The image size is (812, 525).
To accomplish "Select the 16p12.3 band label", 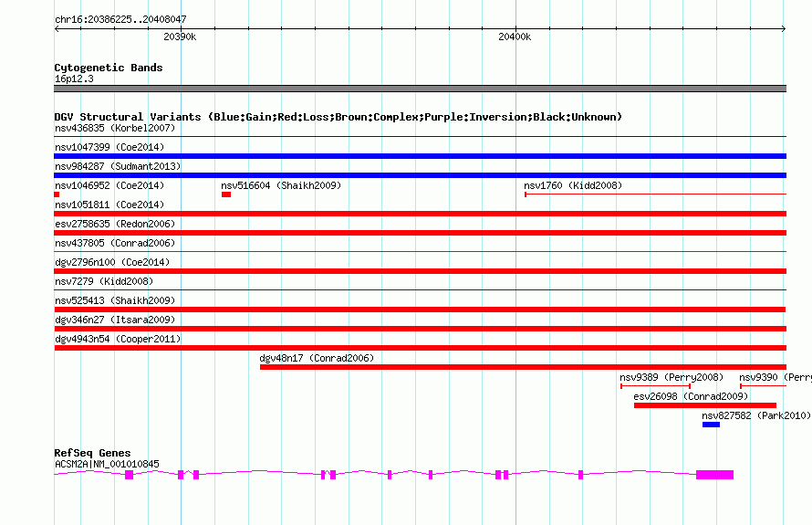I will 74,79.
